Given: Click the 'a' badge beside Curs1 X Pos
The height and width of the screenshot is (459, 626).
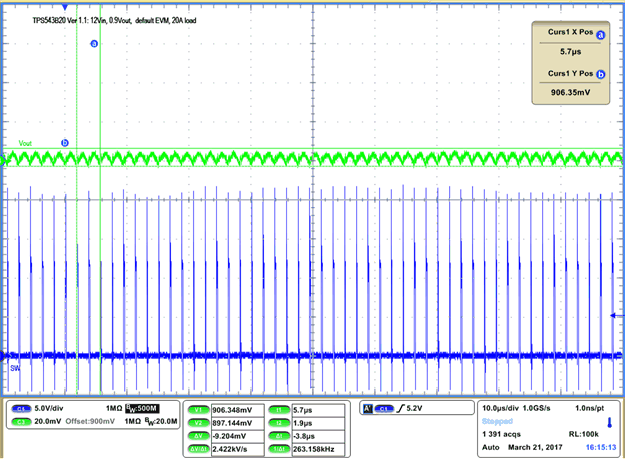Looking at the screenshot, I should click(600, 35).
